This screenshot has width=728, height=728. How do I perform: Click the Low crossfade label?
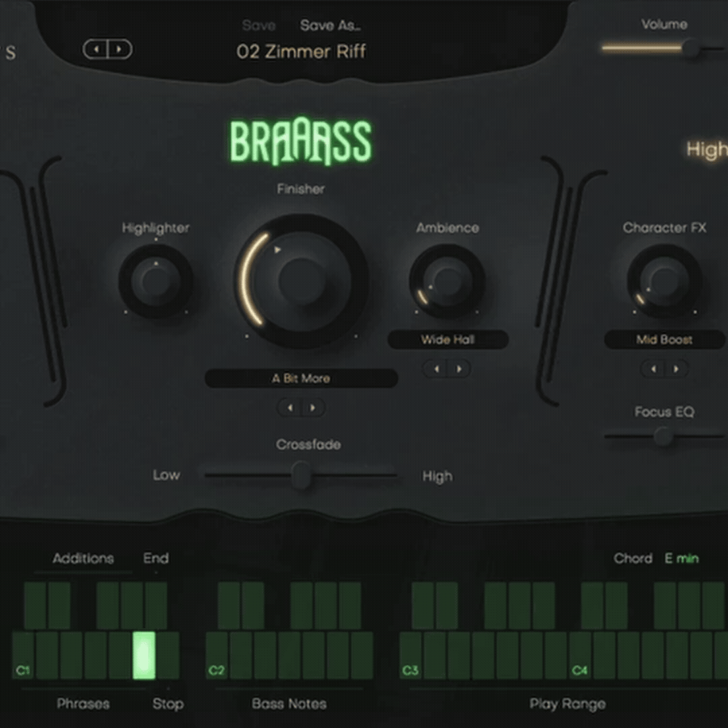[166, 475]
